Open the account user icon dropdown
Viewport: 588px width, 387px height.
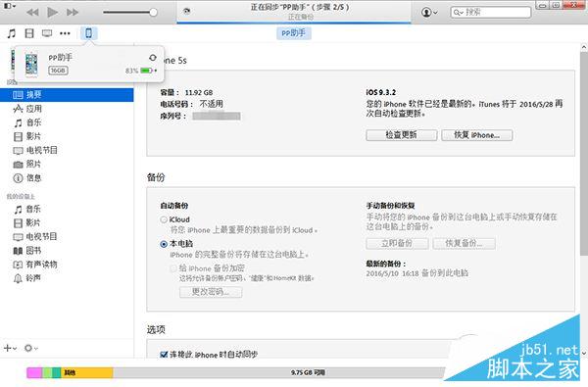(x=429, y=13)
